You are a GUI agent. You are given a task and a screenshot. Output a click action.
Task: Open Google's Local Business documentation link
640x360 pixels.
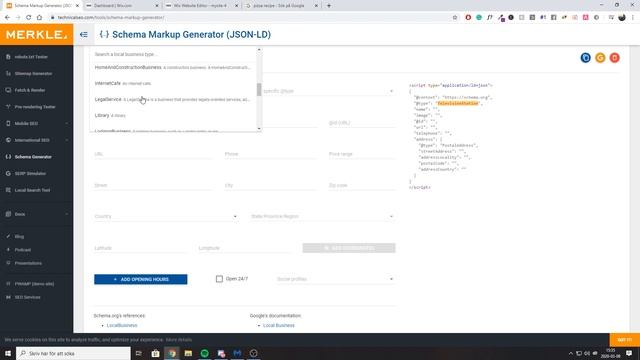(x=279, y=325)
